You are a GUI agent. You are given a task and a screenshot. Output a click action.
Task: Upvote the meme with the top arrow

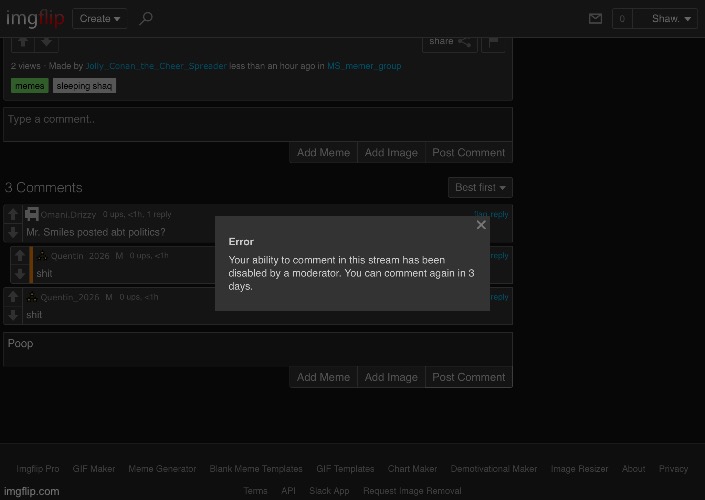pos(22,42)
